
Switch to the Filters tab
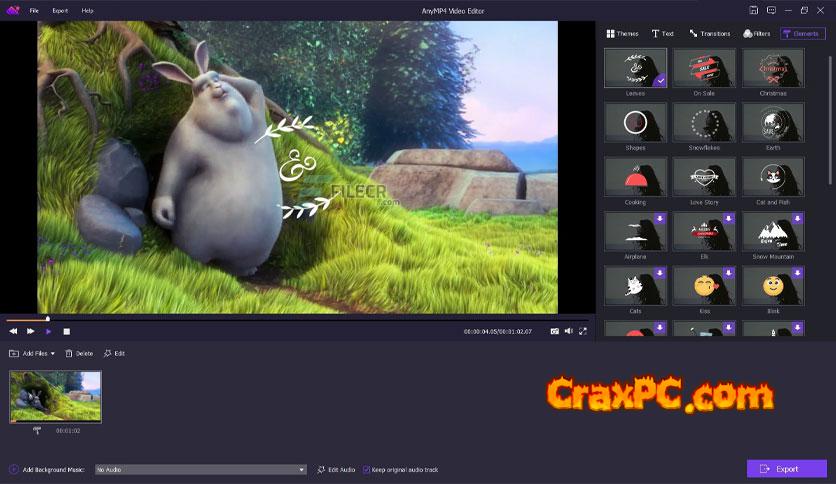[757, 34]
